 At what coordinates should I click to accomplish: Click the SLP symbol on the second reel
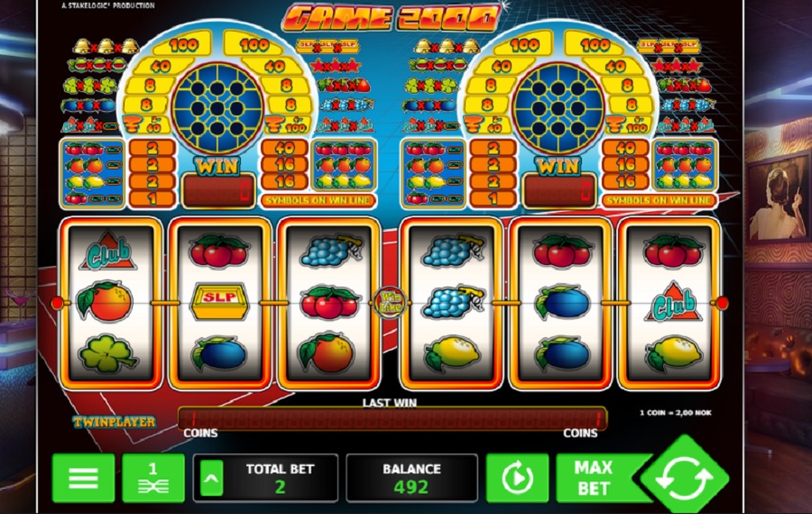[219, 300]
